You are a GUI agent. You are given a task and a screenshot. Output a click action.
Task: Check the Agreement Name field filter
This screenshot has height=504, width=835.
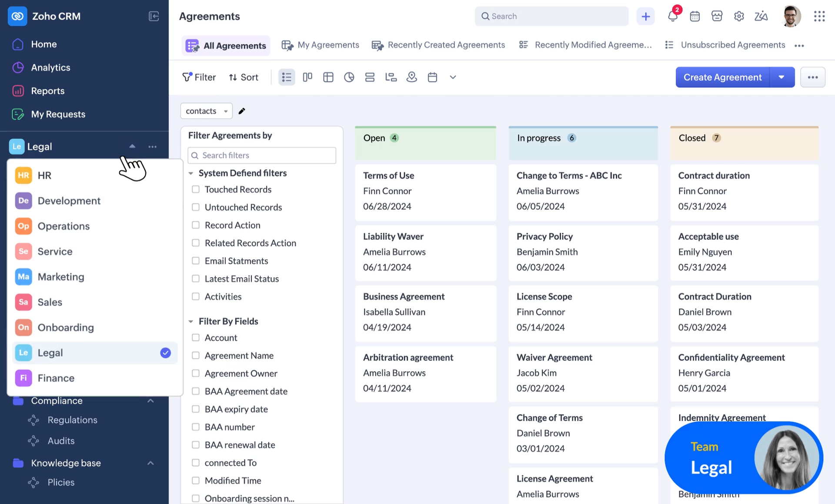(196, 355)
